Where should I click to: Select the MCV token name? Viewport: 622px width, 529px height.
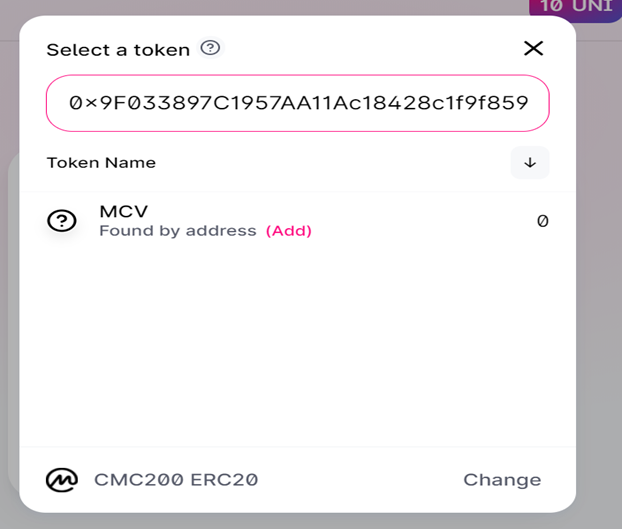[x=124, y=211]
